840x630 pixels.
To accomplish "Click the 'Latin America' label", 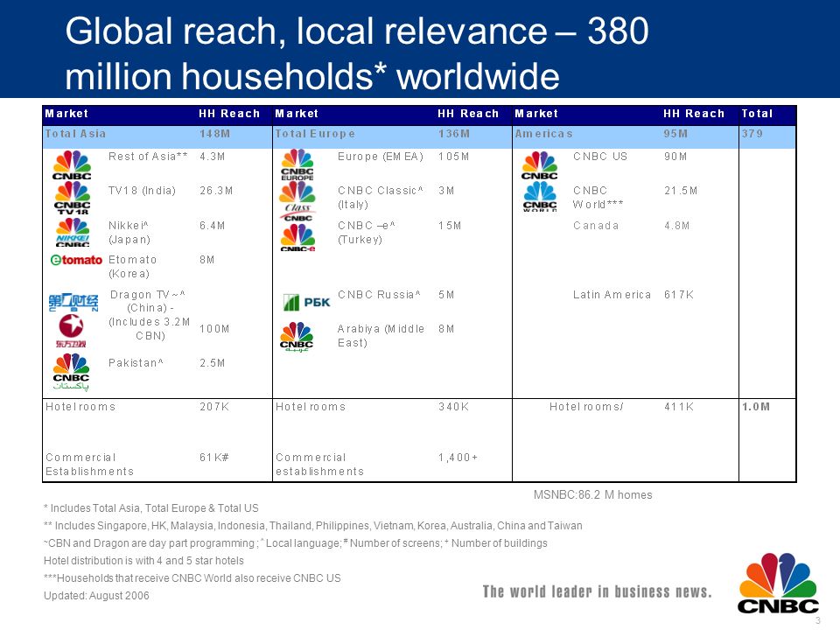I will pos(612,295).
